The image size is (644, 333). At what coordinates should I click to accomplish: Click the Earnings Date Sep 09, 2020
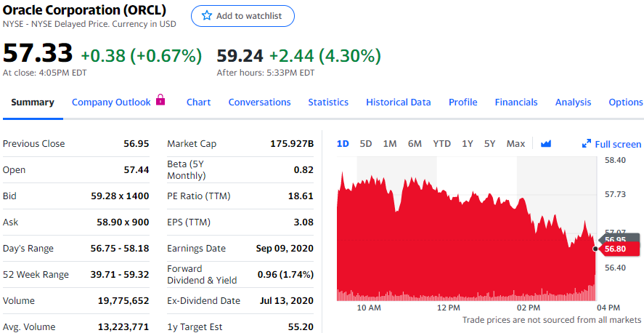click(x=285, y=249)
